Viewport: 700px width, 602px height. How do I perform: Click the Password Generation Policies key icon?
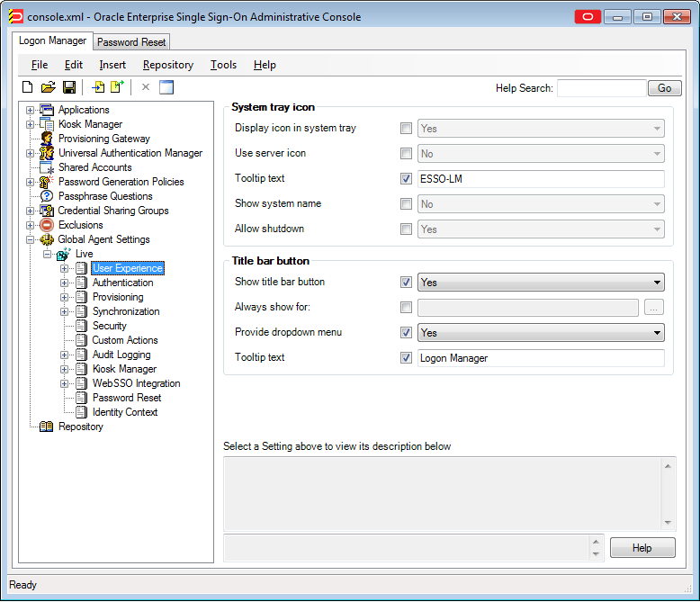pos(47,182)
